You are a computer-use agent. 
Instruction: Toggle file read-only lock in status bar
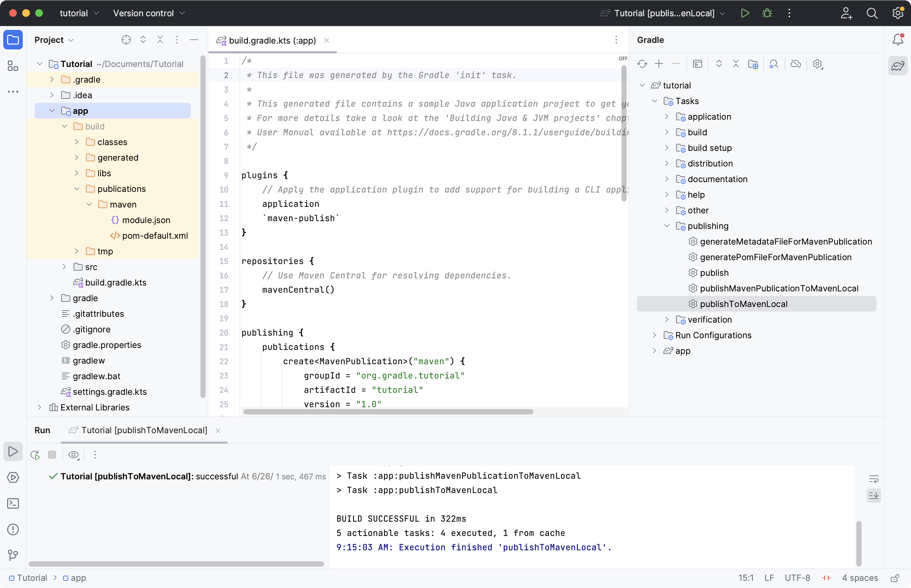(895, 578)
